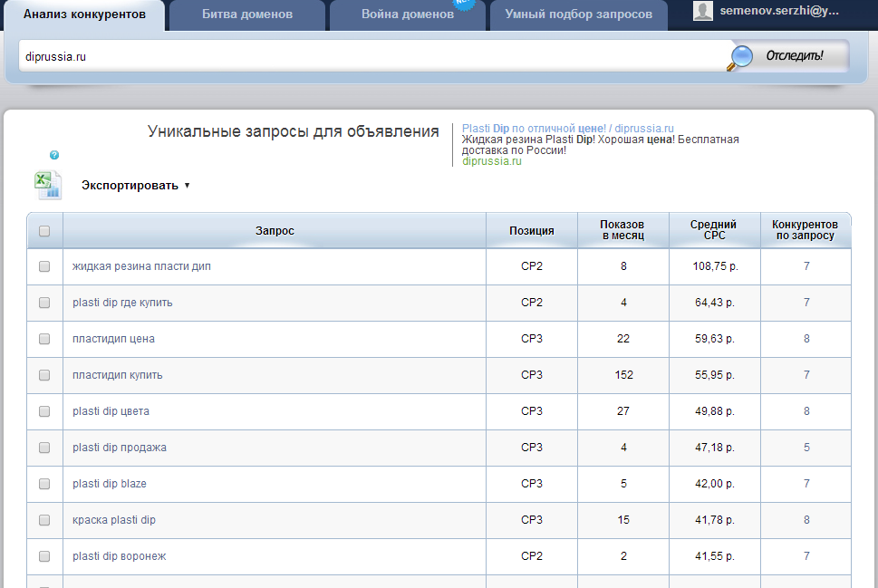Viewport: 878px width, 588px height.
Task: Select the checkbox for пластидип цена
Action: 44,339
